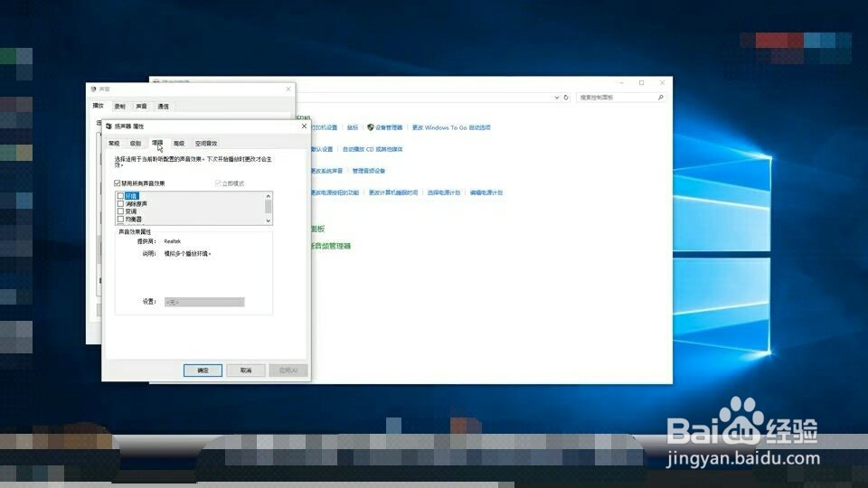
Task: Open the 选择电源计划 link
Action: (443, 192)
